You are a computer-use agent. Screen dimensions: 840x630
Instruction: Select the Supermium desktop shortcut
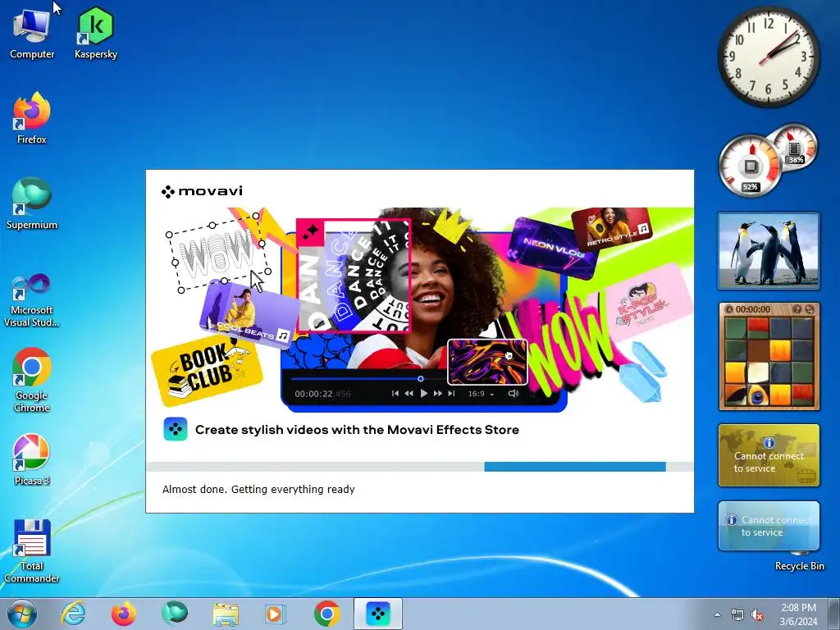pos(32,203)
